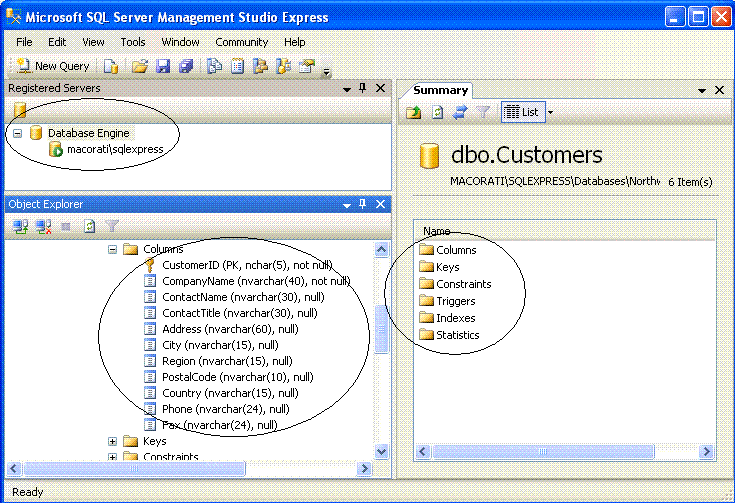Screen dimensions: 735x503
Task: Select the ContactName column
Action: (243, 297)
